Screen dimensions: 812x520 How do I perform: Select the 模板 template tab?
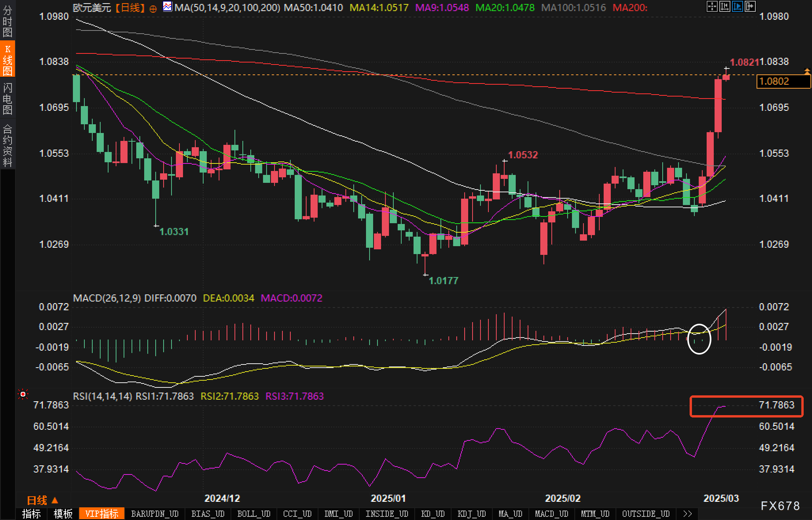(63, 514)
